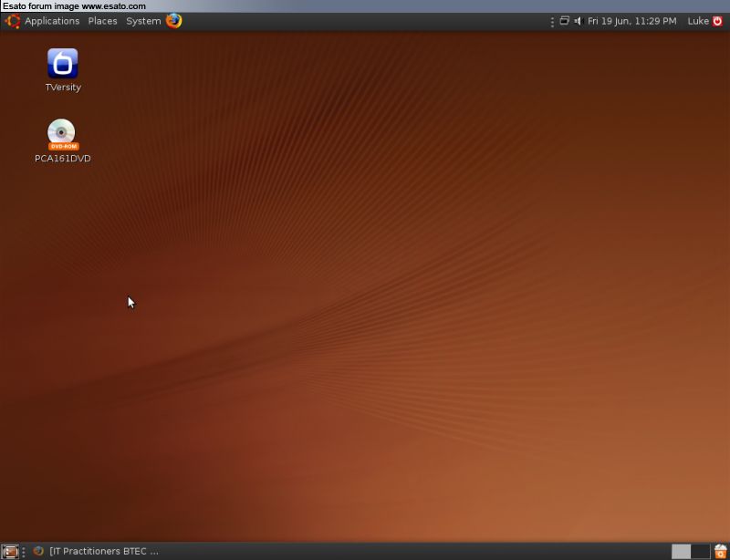
Task: Switch to the second workspace
Action: 700,551
